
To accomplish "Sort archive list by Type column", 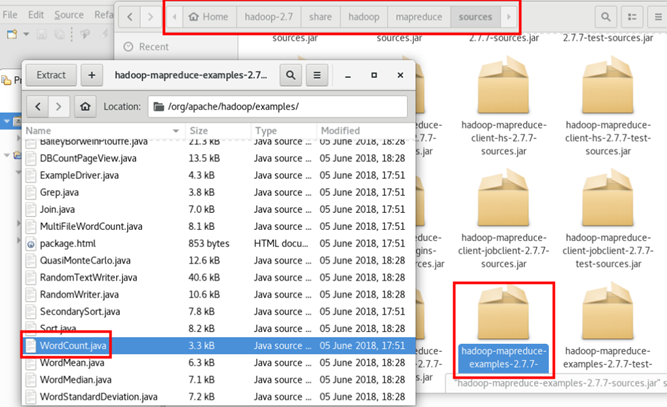I will click(x=284, y=131).
